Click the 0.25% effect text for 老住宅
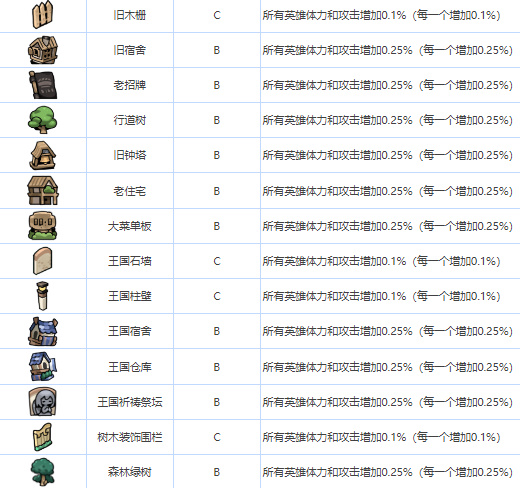 (387, 191)
